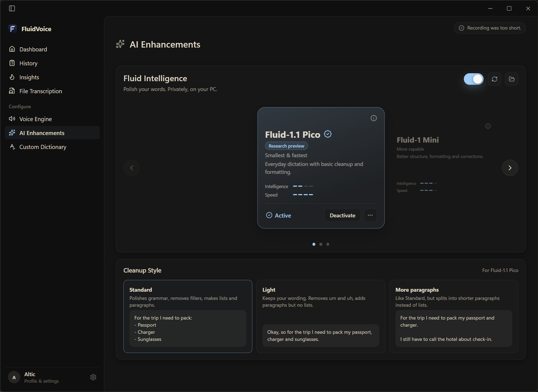
Task: Click the 'For Fluid-1.1 Pico' label
Action: pos(500,270)
